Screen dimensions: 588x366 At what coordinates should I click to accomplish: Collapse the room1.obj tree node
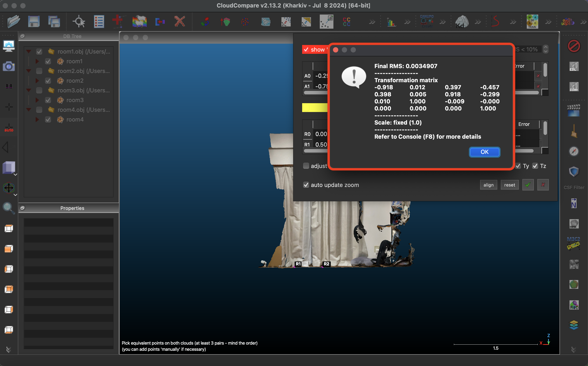click(29, 52)
